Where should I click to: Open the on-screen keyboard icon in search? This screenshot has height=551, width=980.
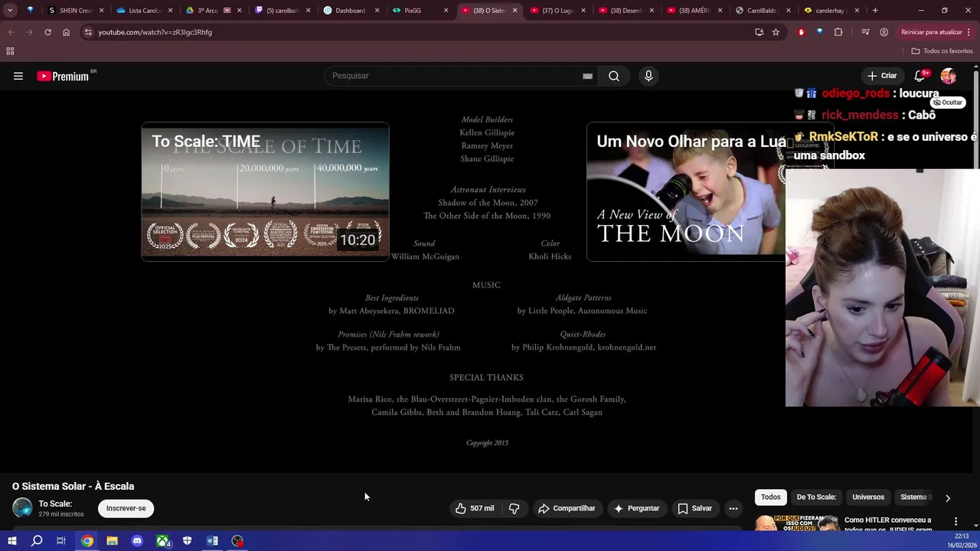tap(587, 76)
